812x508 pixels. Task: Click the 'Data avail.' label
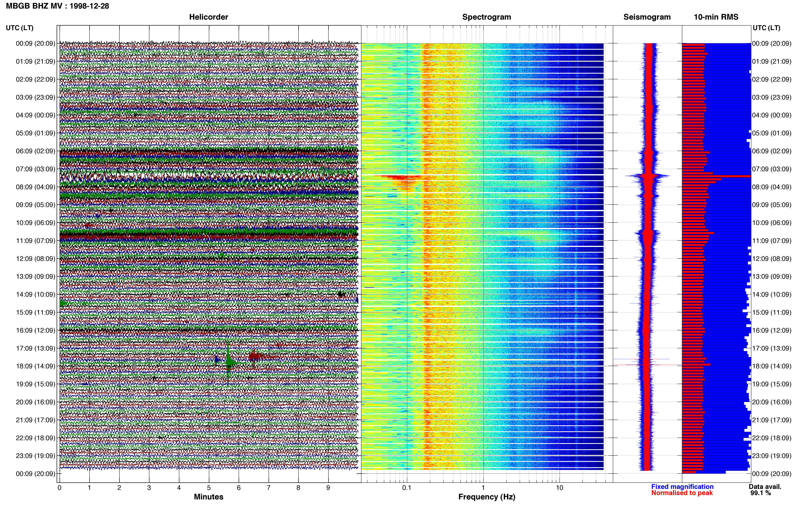pyautogui.click(x=765, y=486)
